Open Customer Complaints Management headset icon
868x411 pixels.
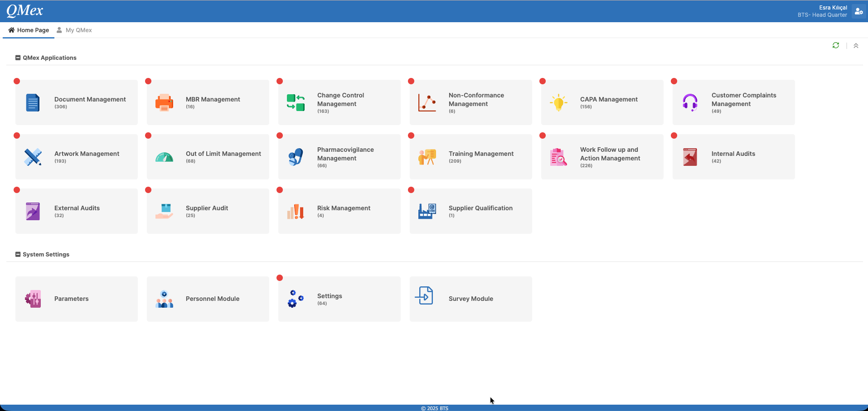click(690, 102)
